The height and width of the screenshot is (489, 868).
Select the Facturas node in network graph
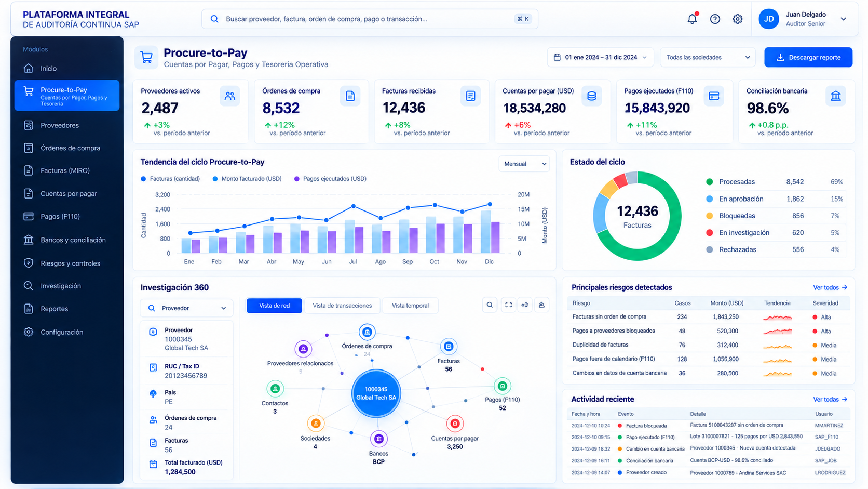449,346
